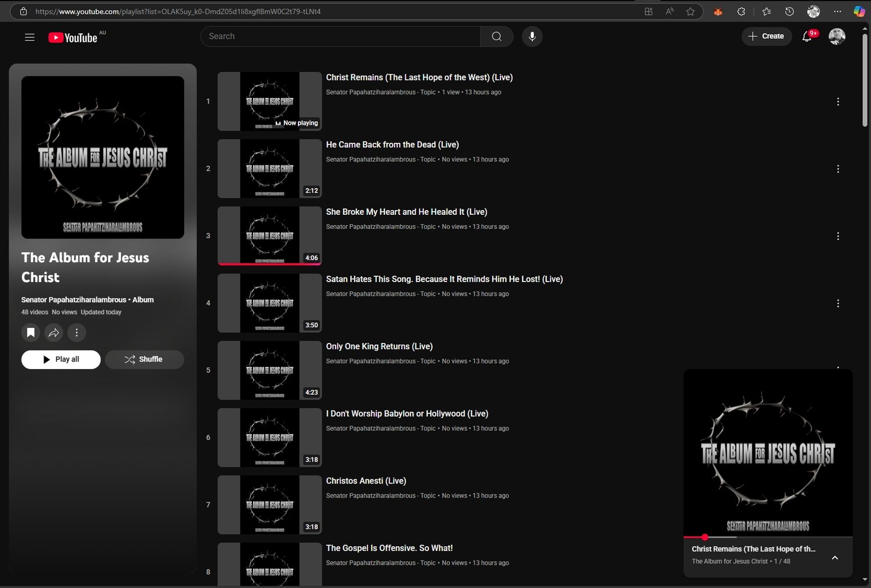Open the 2:12 thumbnail for track 2
871x588 pixels.
point(269,169)
